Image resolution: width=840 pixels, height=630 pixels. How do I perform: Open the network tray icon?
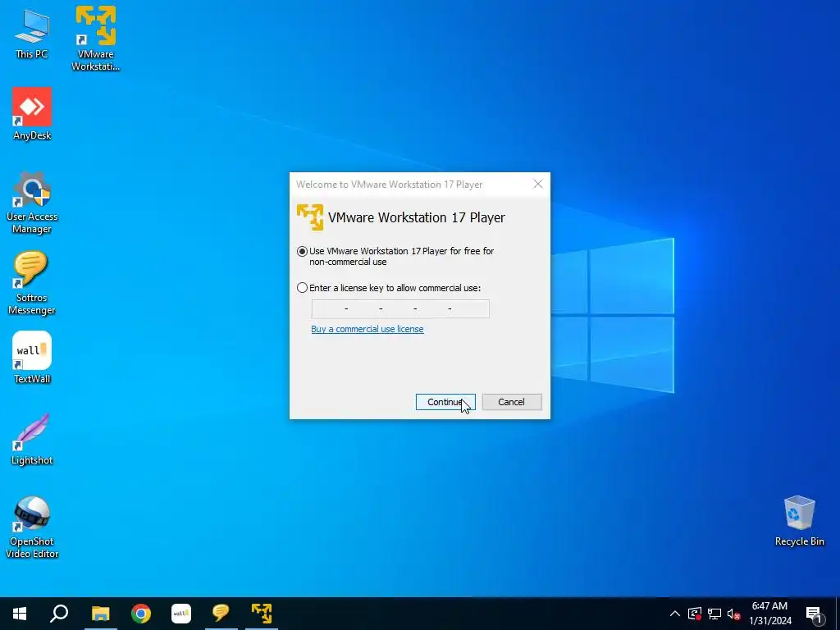click(714, 614)
